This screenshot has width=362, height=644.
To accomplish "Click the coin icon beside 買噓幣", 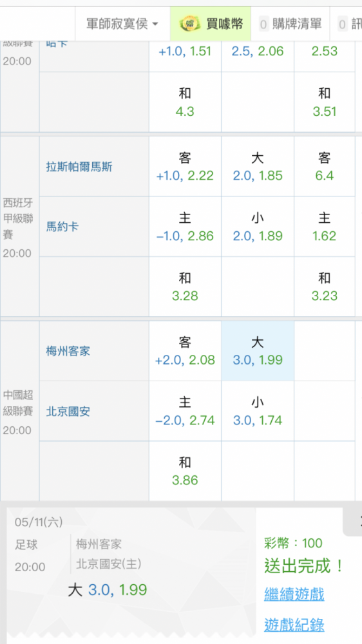I will point(190,24).
